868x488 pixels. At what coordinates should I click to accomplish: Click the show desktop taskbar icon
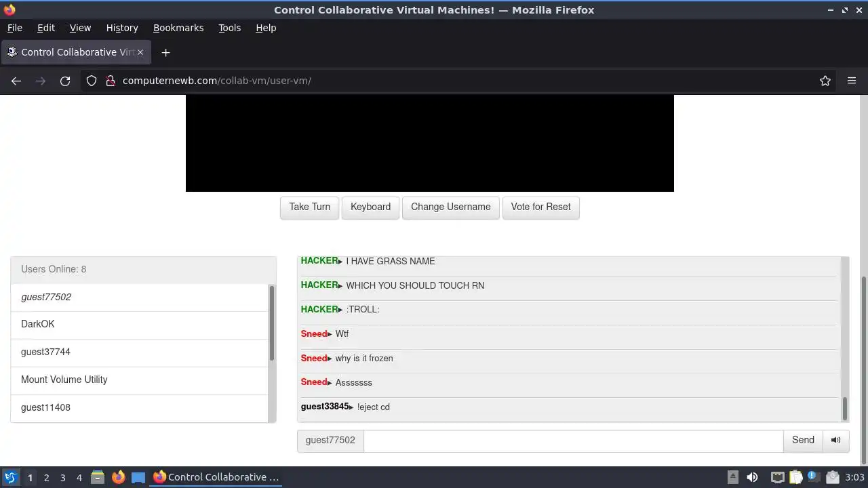(x=138, y=477)
